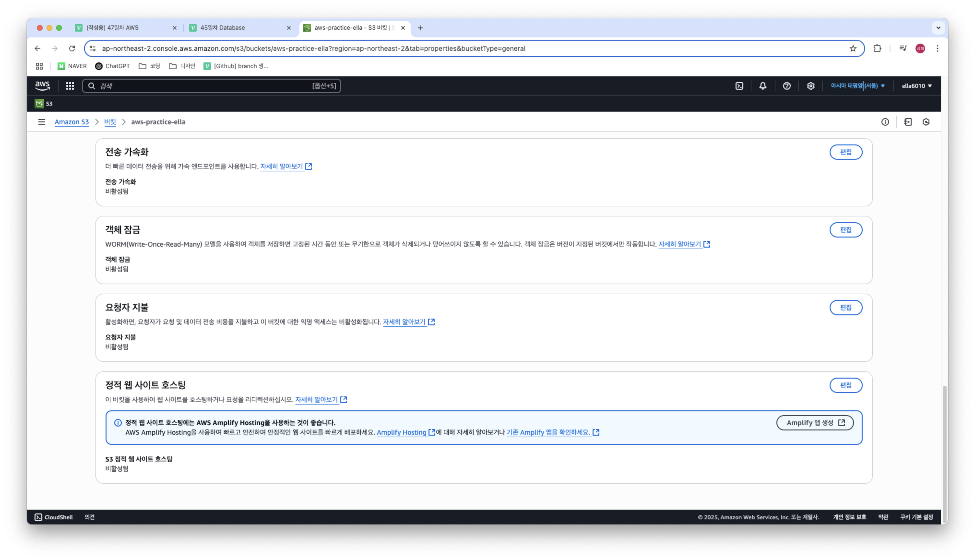
Task: Go back to the previous page
Action: coord(37,48)
